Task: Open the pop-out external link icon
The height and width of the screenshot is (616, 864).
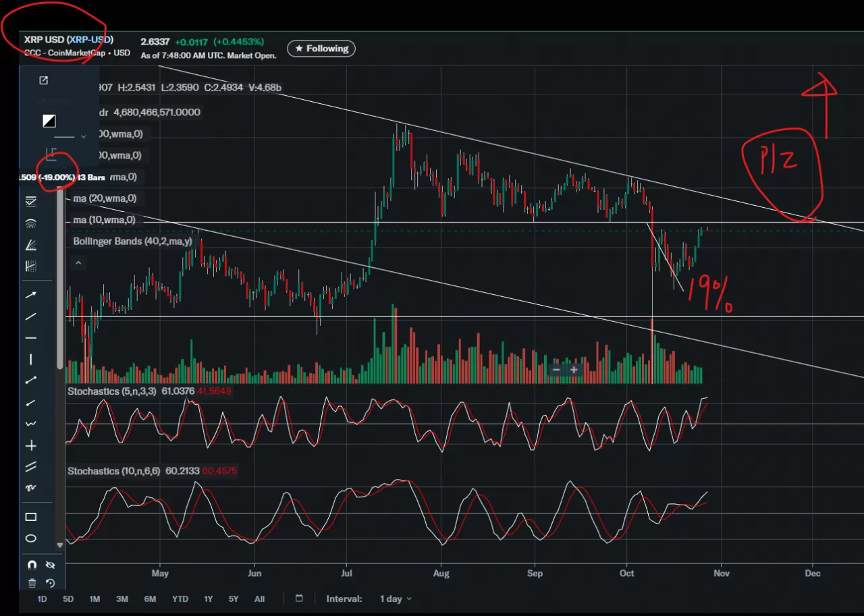Action: 44,81
